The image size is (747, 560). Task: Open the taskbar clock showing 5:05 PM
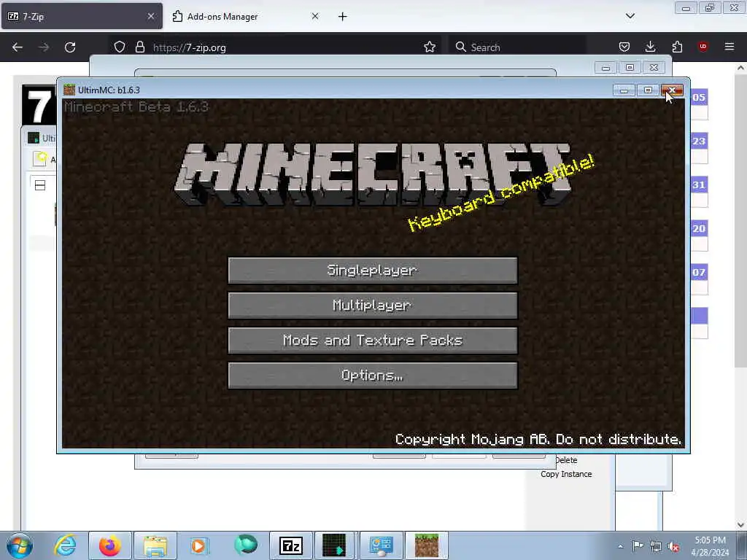coord(711,546)
